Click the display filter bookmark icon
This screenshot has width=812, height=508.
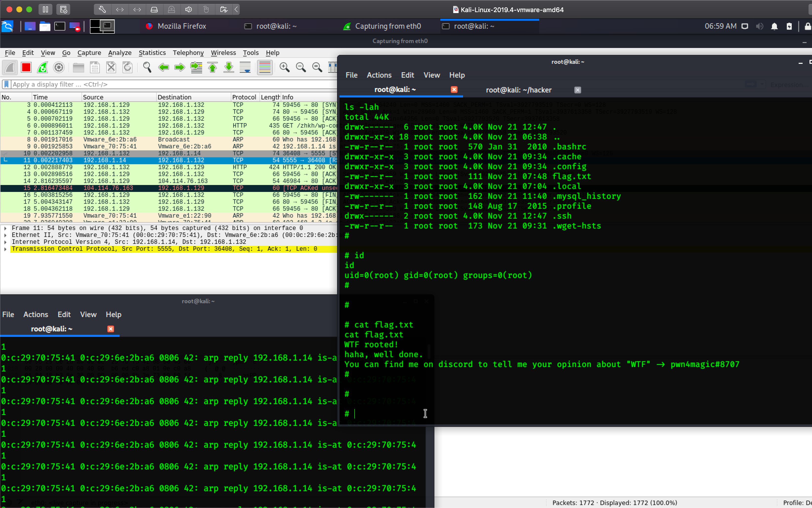tap(6, 84)
